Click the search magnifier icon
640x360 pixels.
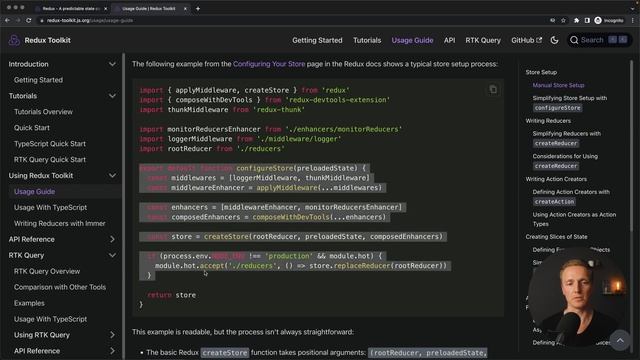tap(574, 40)
